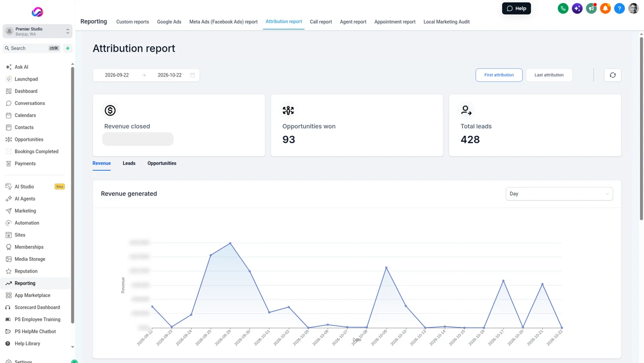Open the orange notifications bell
Screen dimensions: 644x363
click(605, 9)
